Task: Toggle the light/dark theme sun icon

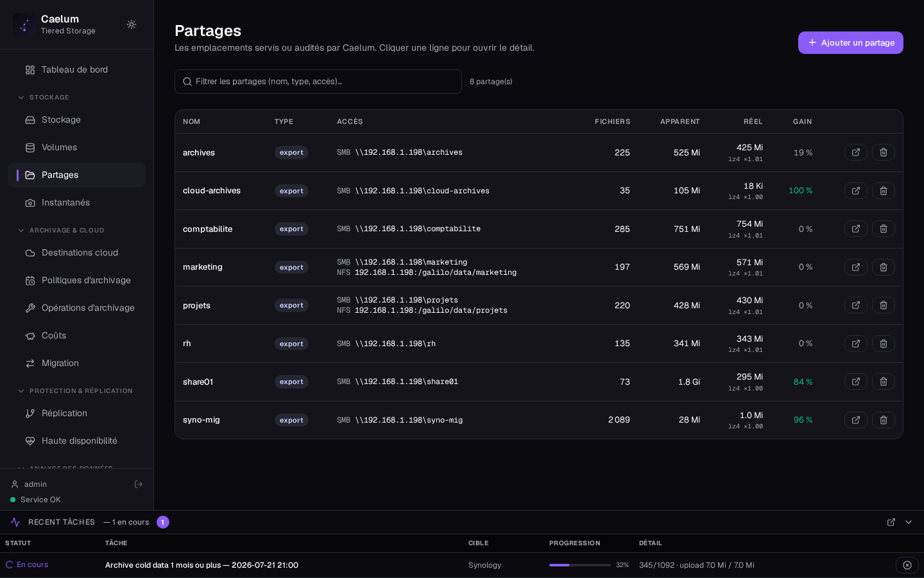Action: (132, 24)
